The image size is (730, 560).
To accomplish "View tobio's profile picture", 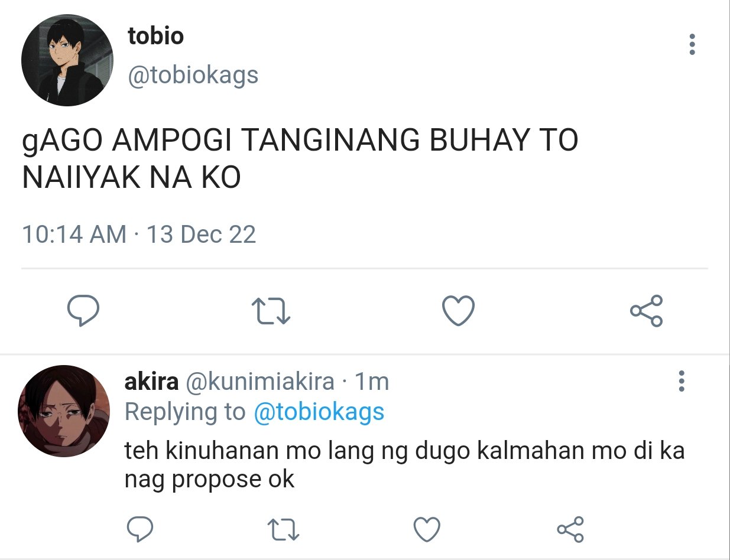I will point(67,60).
